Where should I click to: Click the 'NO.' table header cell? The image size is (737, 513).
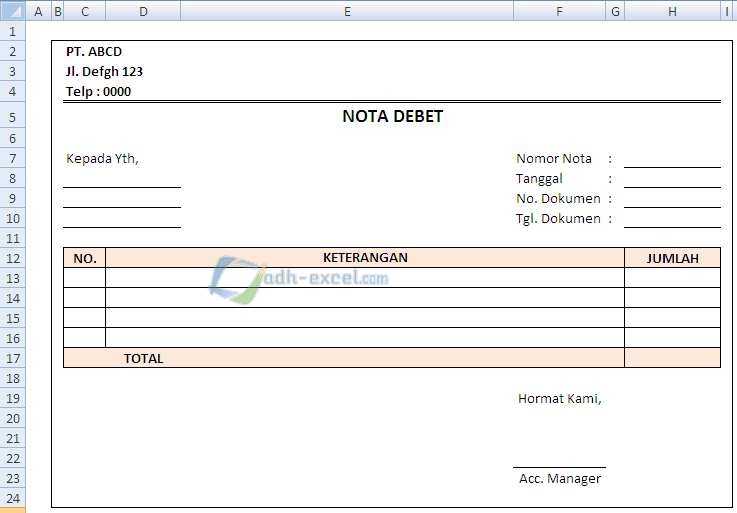85,258
